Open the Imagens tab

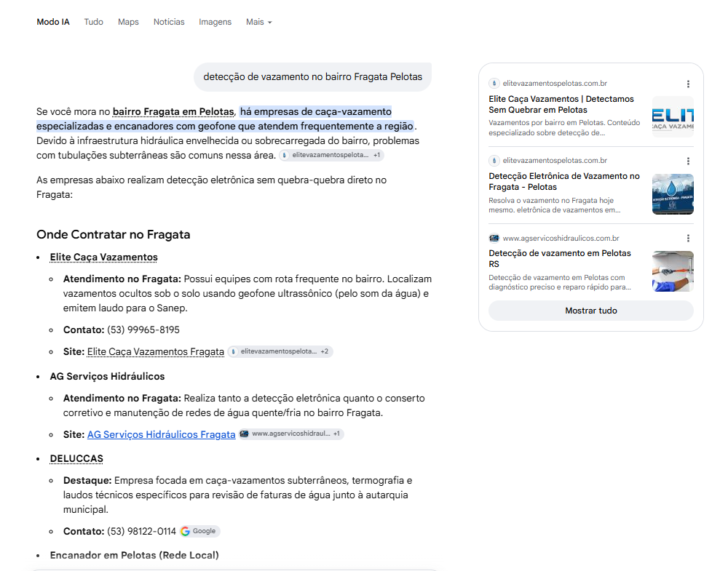click(215, 22)
